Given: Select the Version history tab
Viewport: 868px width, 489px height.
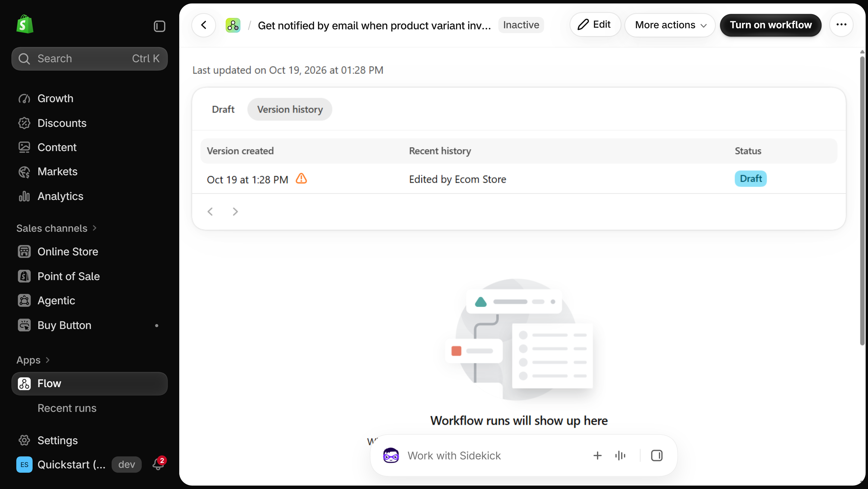Looking at the screenshot, I should click(x=290, y=109).
